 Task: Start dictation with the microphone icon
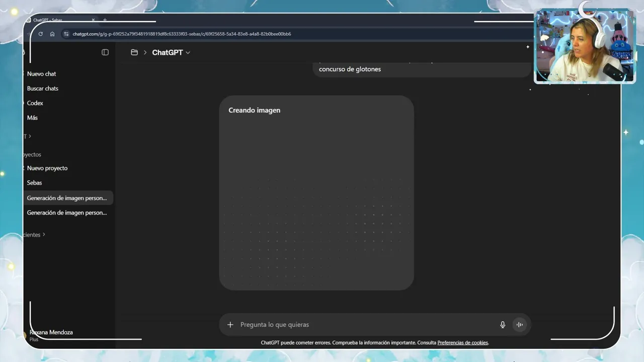click(x=502, y=325)
